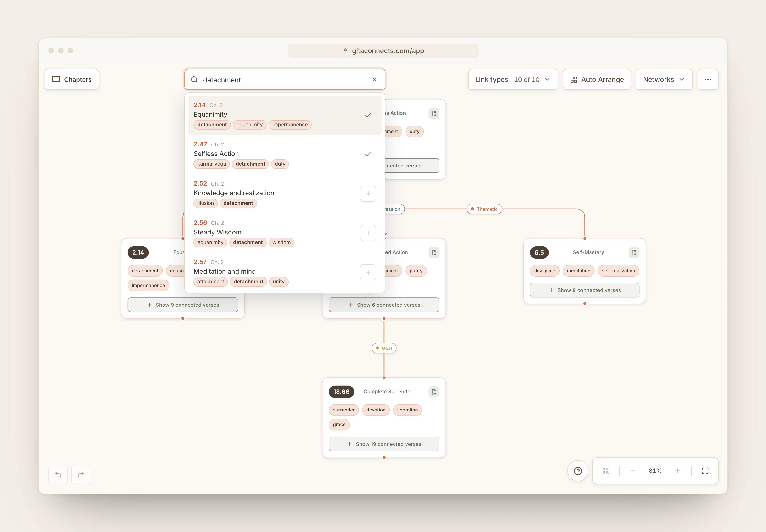The image size is (766, 532).
Task: Open note icon on middle Action card
Action: pos(434,253)
